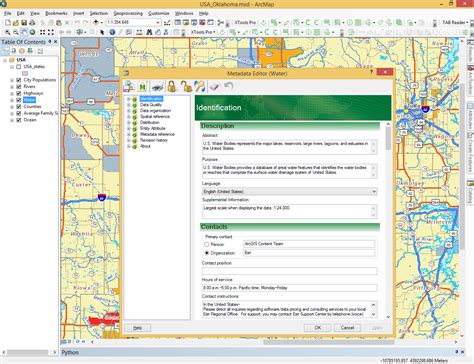Click the Add Data icon
This screenshot has width=474, height=364.
pyautogui.click(x=96, y=23)
